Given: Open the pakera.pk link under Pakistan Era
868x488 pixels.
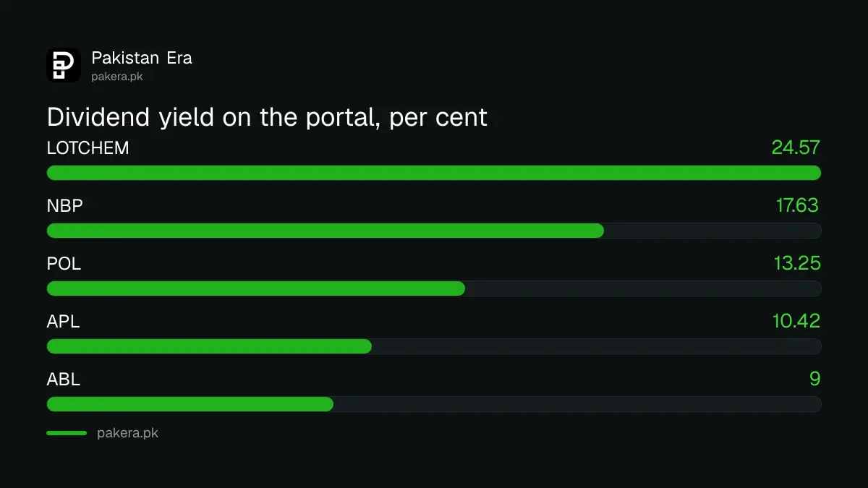Looking at the screenshot, I should pyautogui.click(x=117, y=76).
